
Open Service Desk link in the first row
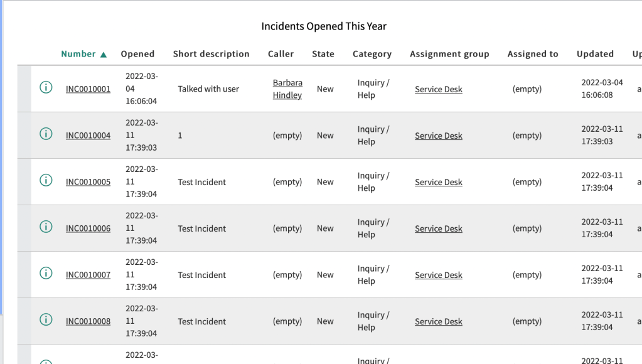point(438,89)
